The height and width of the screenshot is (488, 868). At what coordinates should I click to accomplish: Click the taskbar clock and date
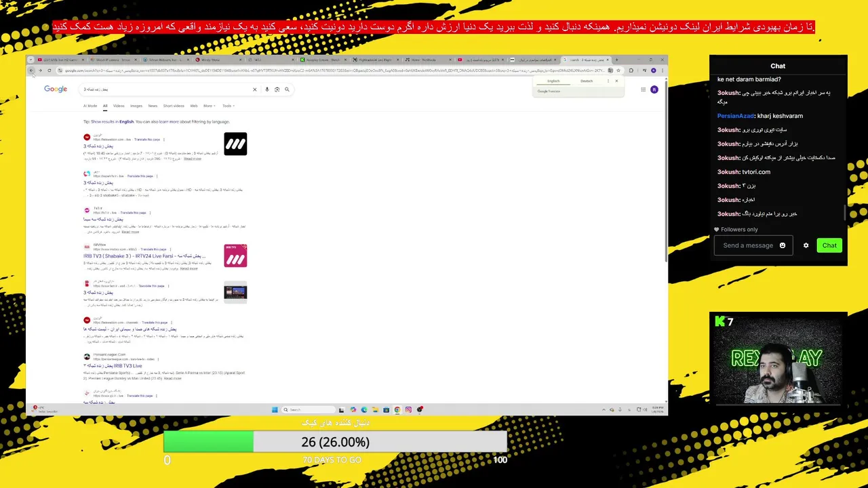[657, 409]
